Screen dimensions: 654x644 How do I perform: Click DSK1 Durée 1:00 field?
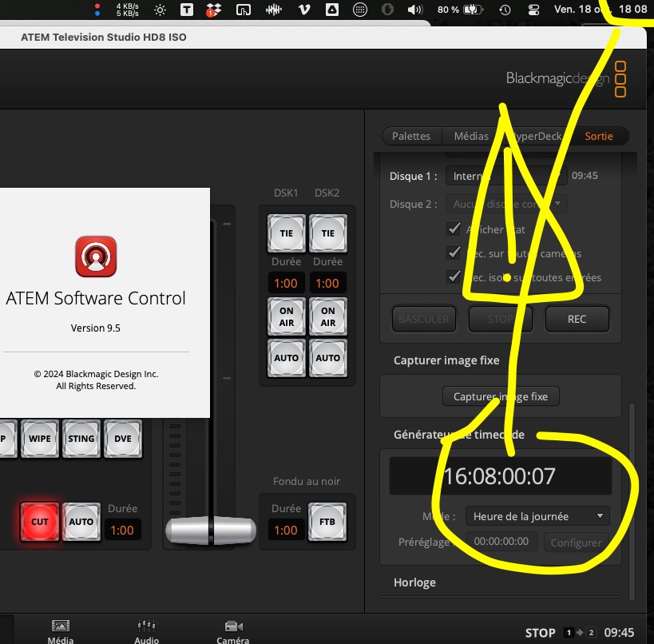pos(286,284)
